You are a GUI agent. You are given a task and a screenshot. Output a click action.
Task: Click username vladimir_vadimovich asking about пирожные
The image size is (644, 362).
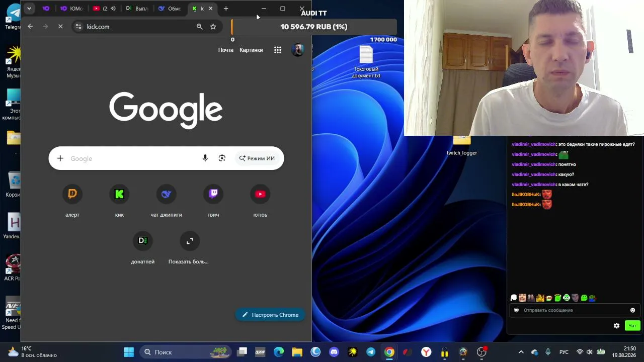click(534, 144)
